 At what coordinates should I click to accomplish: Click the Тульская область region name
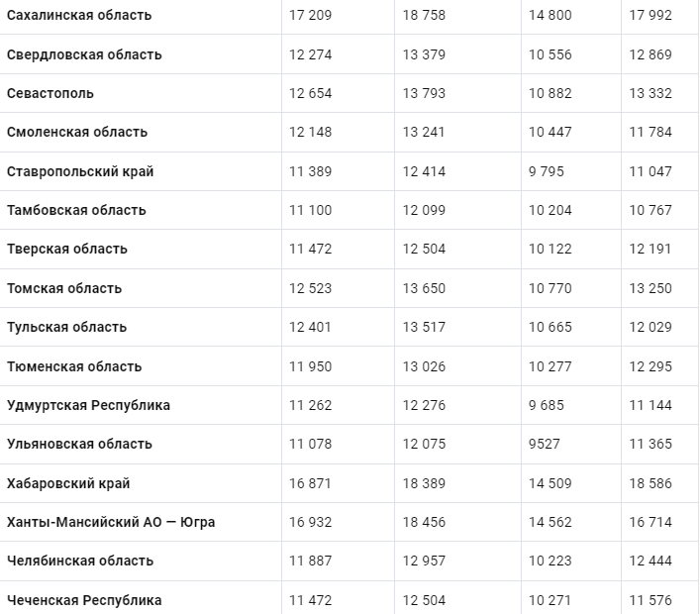click(66, 328)
